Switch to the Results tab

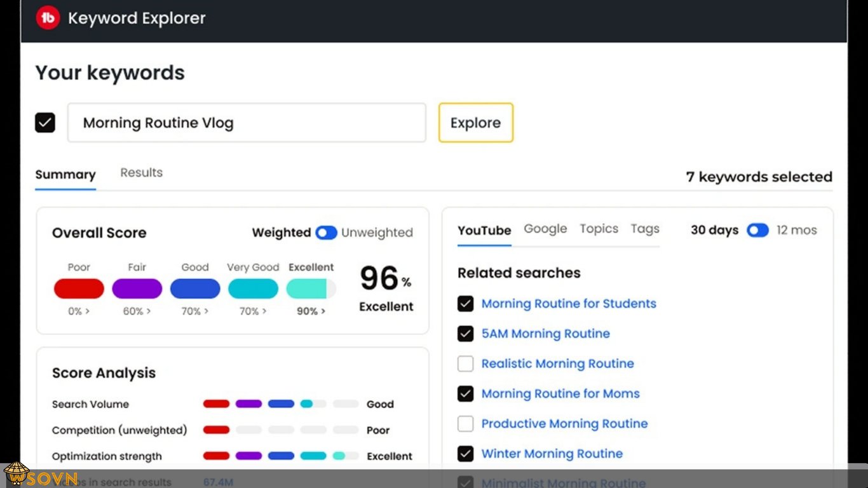coord(141,173)
